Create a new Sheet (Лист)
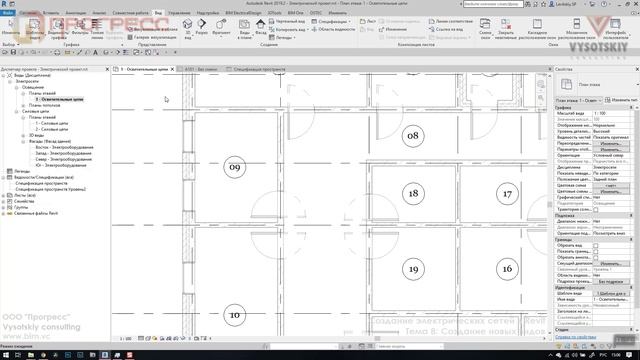Screen dimensions: 640x360 (368, 21)
